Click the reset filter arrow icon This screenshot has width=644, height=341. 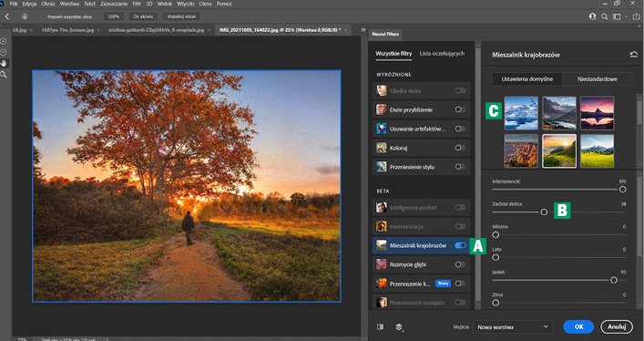pos(633,55)
